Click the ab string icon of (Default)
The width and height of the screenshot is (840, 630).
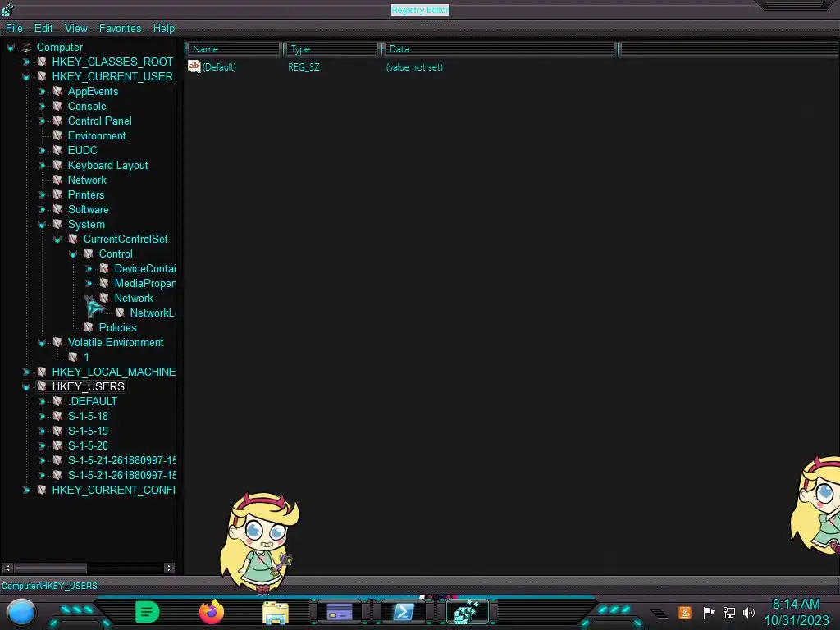[x=194, y=66]
